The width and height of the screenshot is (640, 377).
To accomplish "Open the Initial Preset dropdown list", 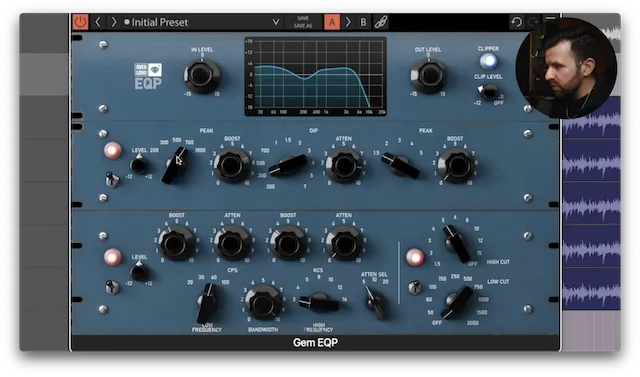I will coord(276,22).
